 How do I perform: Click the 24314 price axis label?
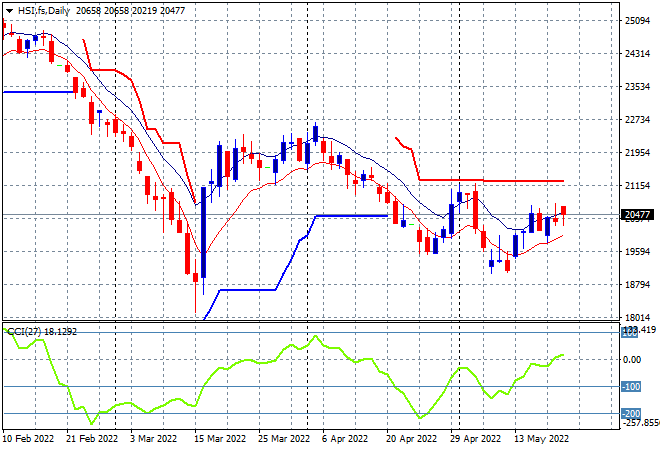(637, 53)
